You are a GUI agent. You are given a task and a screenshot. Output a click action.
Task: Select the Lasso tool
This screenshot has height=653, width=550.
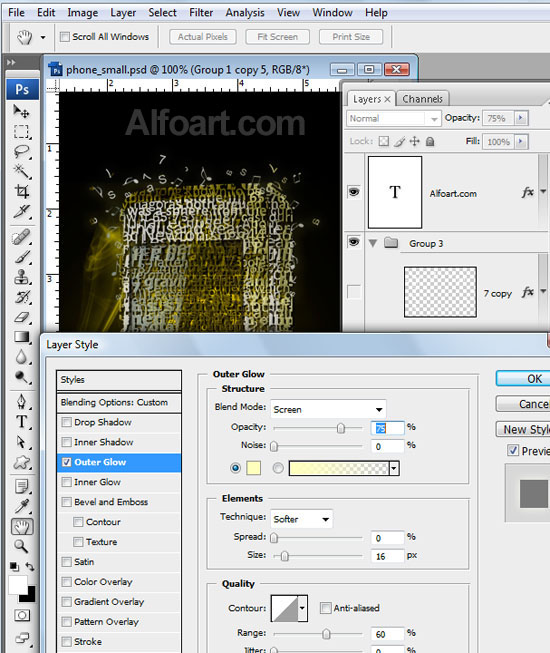(x=21, y=152)
